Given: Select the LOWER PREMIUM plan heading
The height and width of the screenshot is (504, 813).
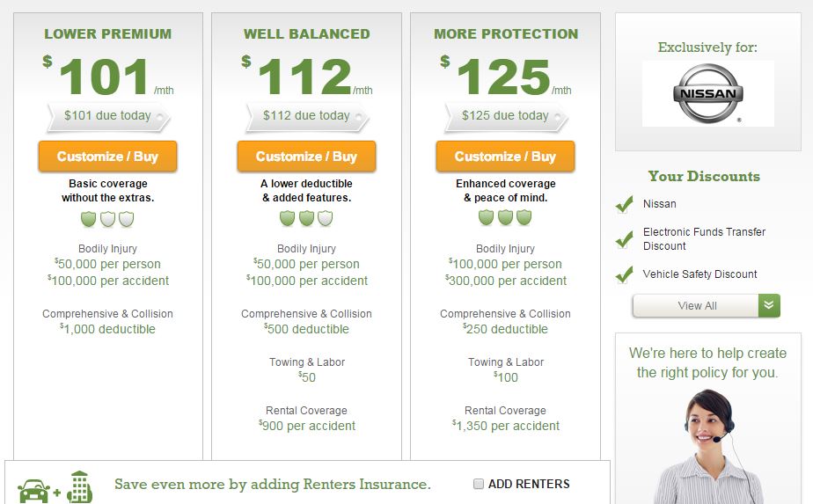Looking at the screenshot, I should [108, 33].
